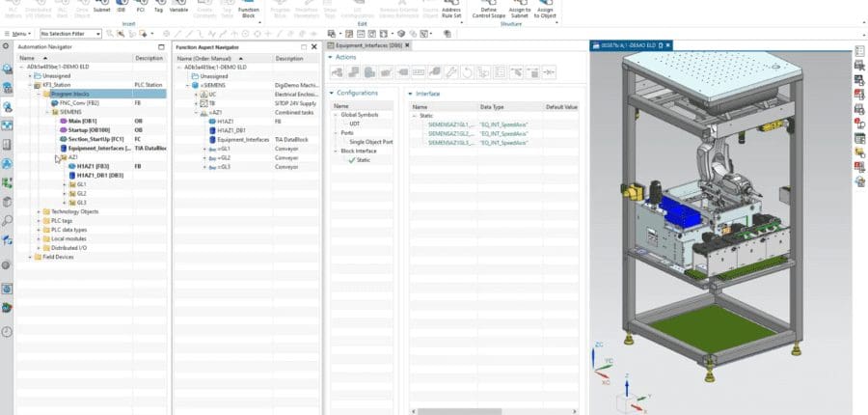868x415 pixels.
Task: Select FNC_Conv [FB2] block
Action: (x=79, y=103)
